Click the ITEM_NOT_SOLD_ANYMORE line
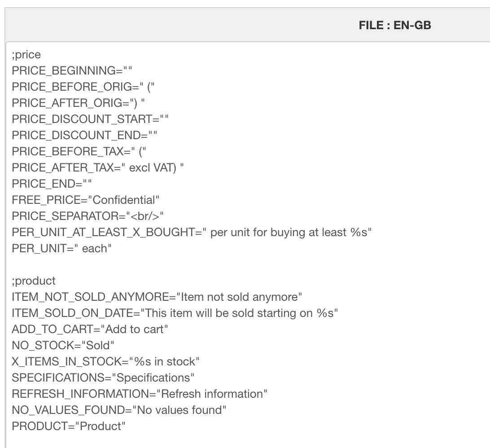490x448 pixels. coord(157,297)
